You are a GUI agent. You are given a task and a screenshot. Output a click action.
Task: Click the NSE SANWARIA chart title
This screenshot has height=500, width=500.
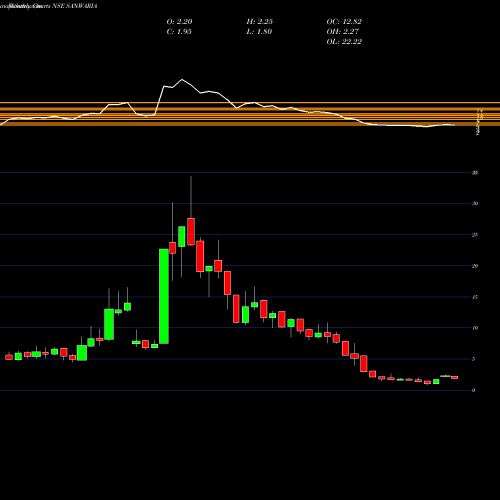pyautogui.click(x=75, y=6)
